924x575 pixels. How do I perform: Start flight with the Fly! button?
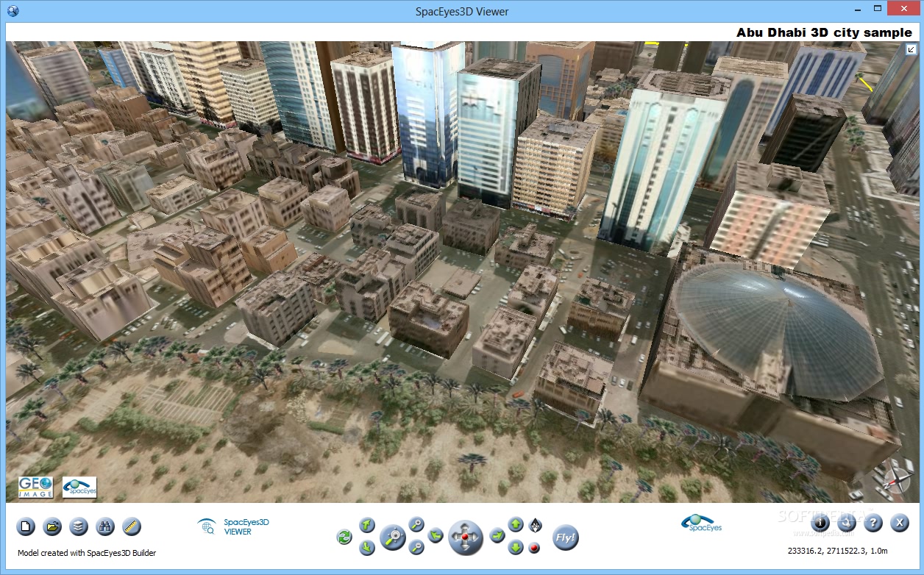click(566, 537)
